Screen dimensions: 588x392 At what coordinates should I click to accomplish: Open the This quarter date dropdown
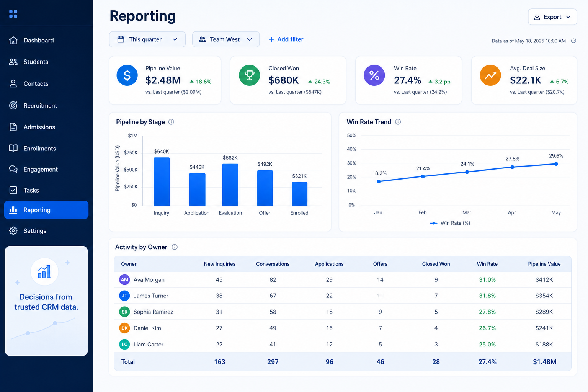[x=147, y=39]
